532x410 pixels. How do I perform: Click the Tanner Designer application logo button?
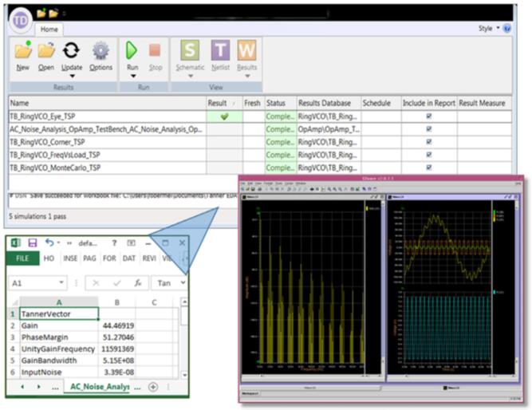coord(21,21)
